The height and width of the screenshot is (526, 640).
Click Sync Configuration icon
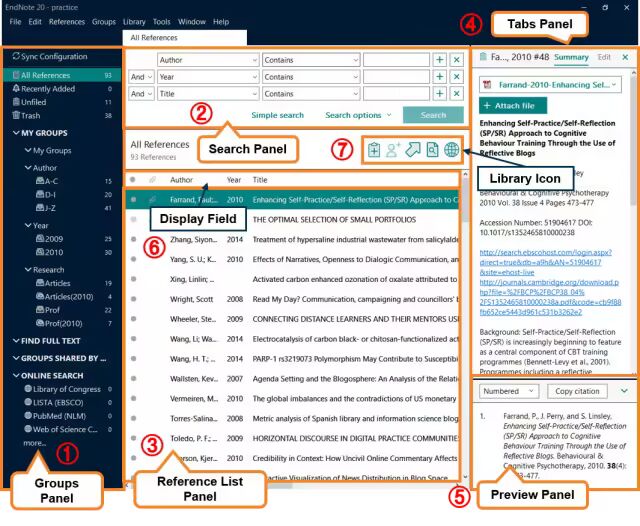point(16,56)
